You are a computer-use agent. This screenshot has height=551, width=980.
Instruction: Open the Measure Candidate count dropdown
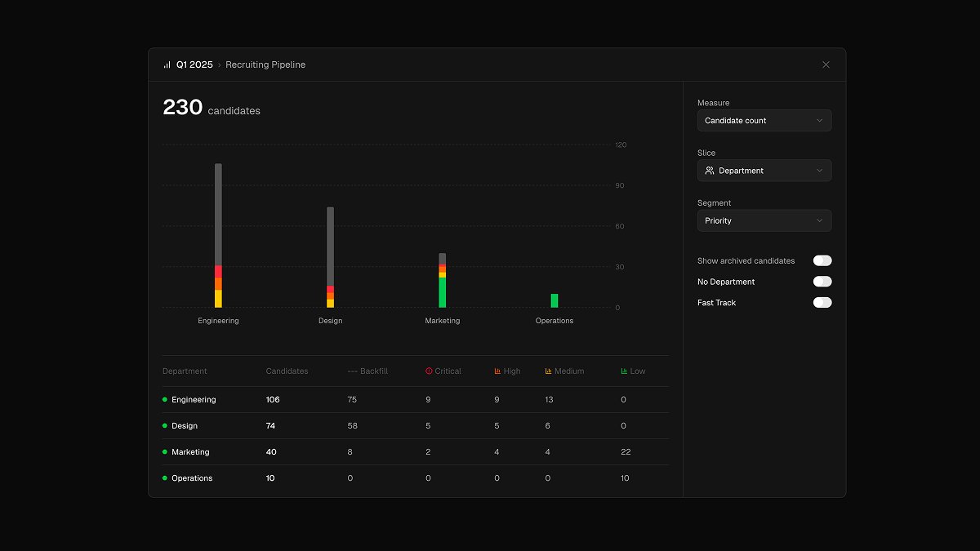764,121
